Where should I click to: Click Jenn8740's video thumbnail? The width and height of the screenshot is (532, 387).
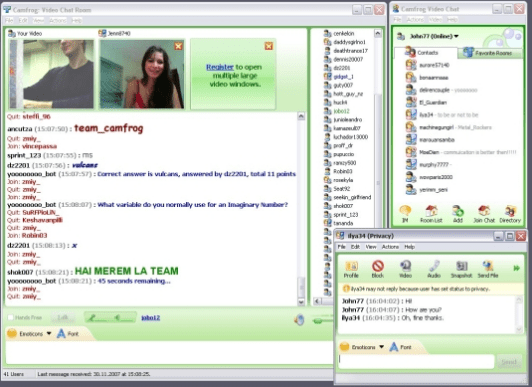coord(142,74)
